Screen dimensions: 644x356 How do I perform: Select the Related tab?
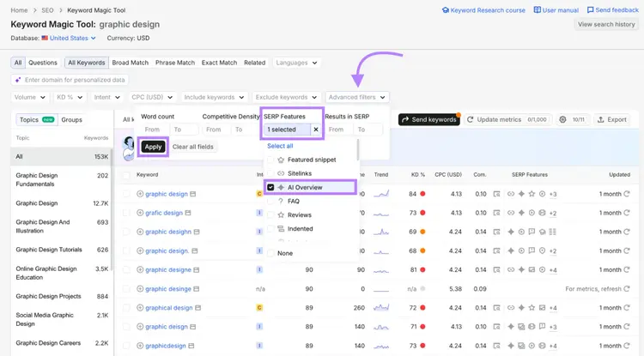pyautogui.click(x=255, y=63)
